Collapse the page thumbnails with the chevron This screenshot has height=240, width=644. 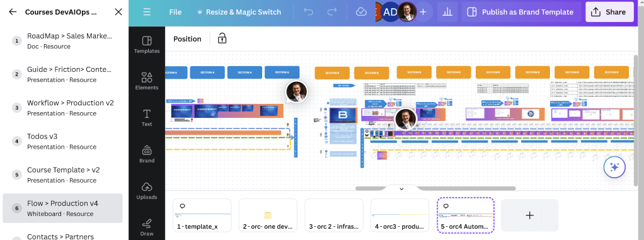click(401, 189)
